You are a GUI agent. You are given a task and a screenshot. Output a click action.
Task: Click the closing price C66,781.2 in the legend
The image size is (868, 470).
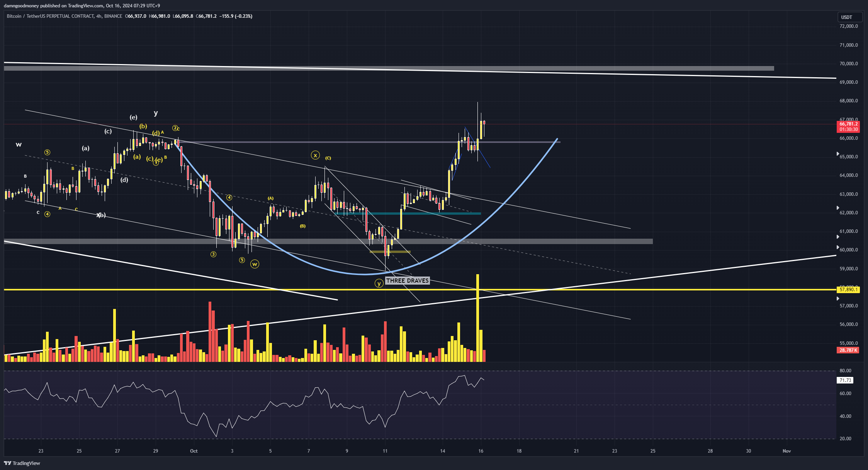(x=206, y=16)
